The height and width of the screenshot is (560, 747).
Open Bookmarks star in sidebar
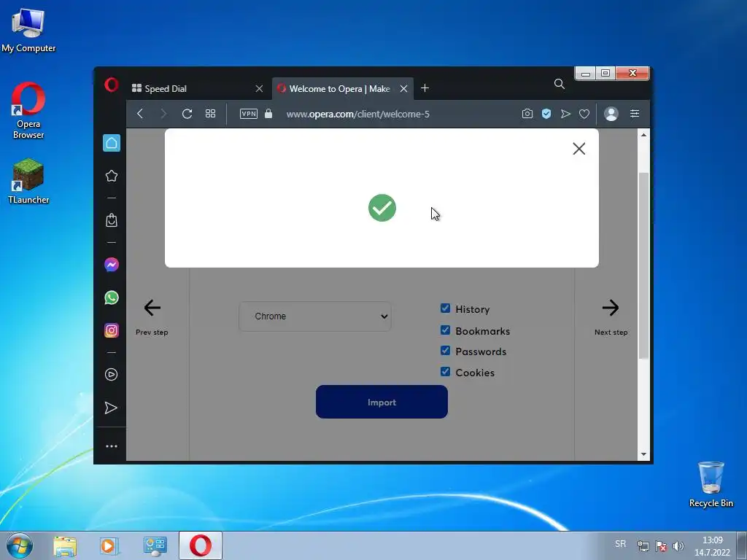(112, 176)
